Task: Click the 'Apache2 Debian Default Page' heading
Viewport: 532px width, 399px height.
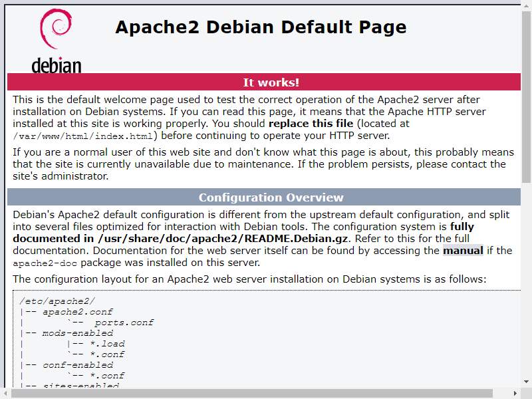Action: [261, 27]
